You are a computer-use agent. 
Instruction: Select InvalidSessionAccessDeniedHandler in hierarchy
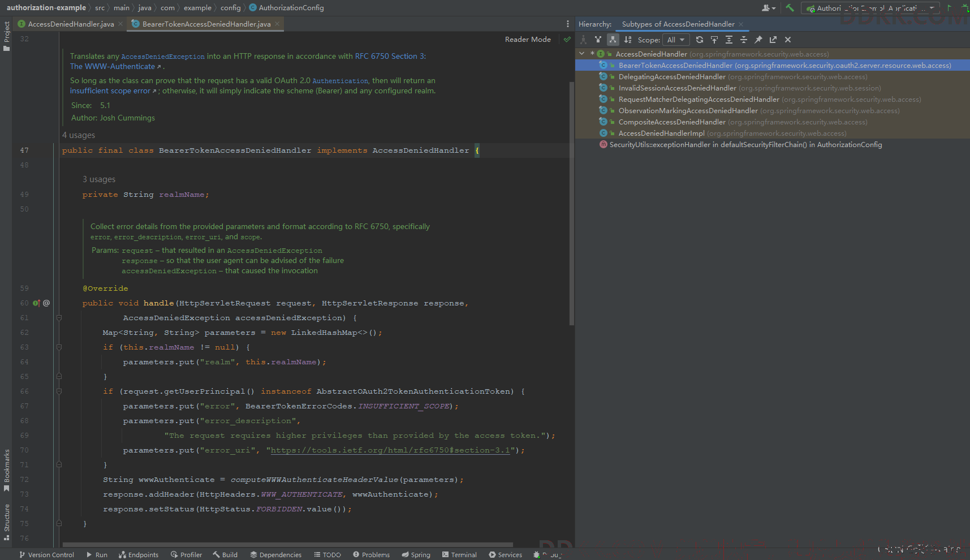pos(773,88)
